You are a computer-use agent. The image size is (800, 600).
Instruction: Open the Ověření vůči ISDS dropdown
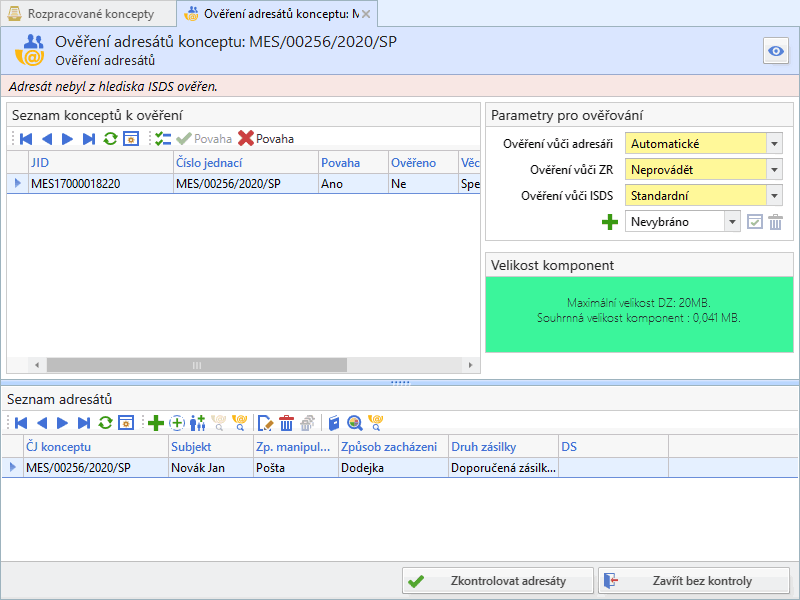pyautogui.click(x=775, y=196)
